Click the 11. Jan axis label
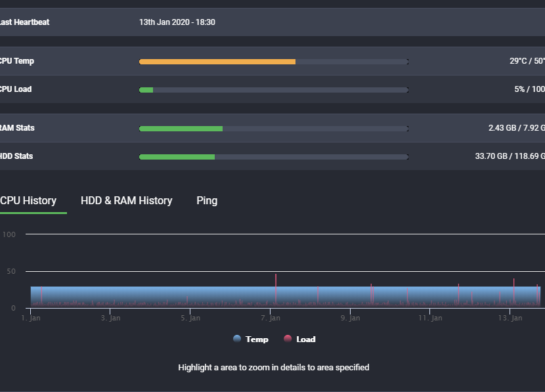This screenshot has height=392, width=545. 430,318
